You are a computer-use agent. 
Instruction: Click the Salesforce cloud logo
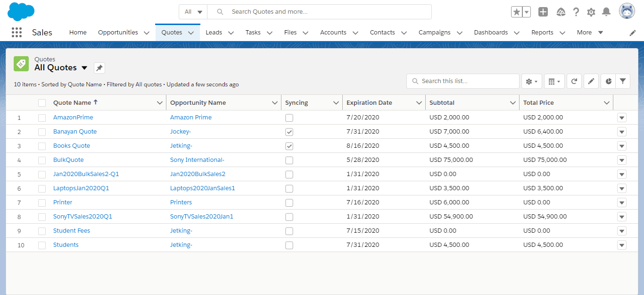tap(21, 11)
